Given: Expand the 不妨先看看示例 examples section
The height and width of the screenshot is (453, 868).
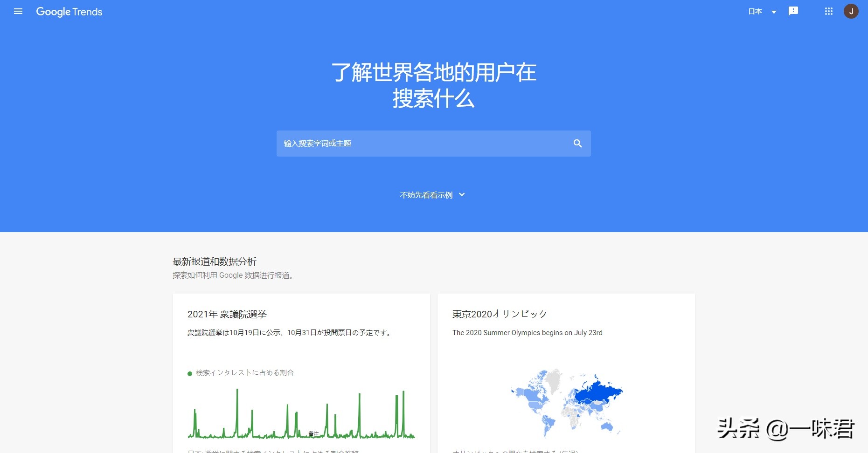Looking at the screenshot, I should 433,195.
